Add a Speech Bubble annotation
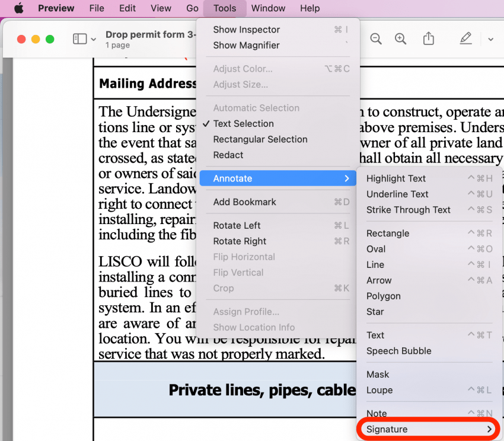Image resolution: width=504 pixels, height=441 pixels. click(x=398, y=351)
